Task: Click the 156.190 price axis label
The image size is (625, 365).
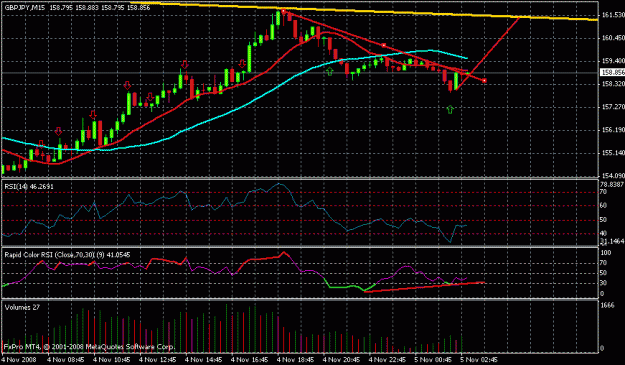Action: click(x=613, y=130)
